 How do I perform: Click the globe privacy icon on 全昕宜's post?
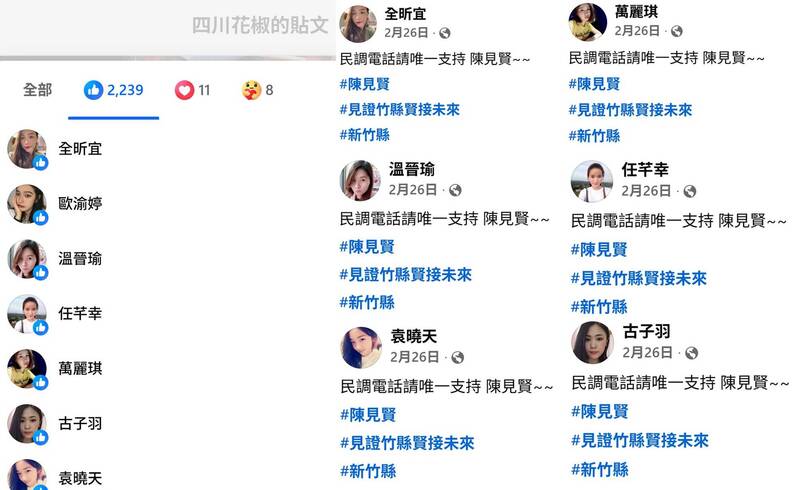(x=445, y=33)
